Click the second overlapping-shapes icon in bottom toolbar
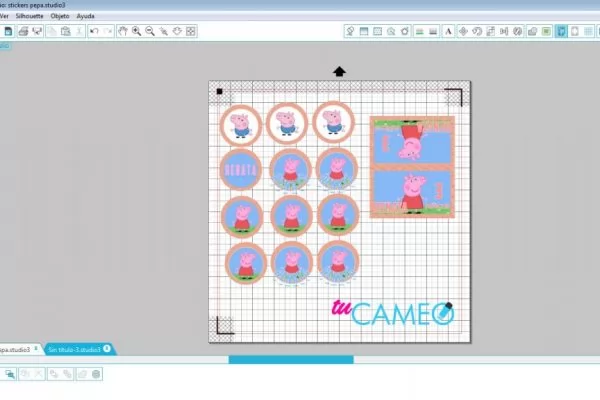 (67, 374)
